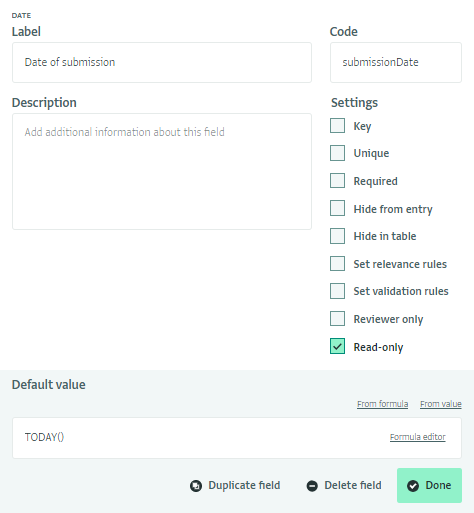Switch default to From value
The image size is (474, 513).
pos(441,404)
